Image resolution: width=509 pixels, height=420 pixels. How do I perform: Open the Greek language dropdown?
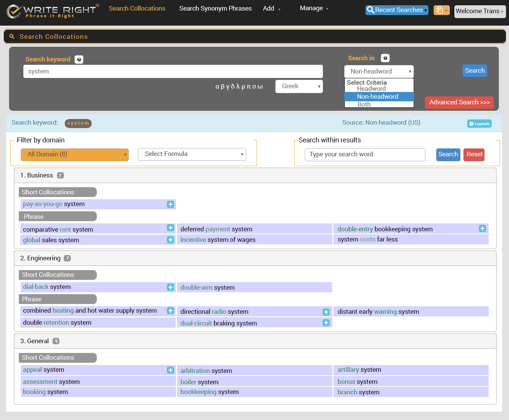point(299,86)
